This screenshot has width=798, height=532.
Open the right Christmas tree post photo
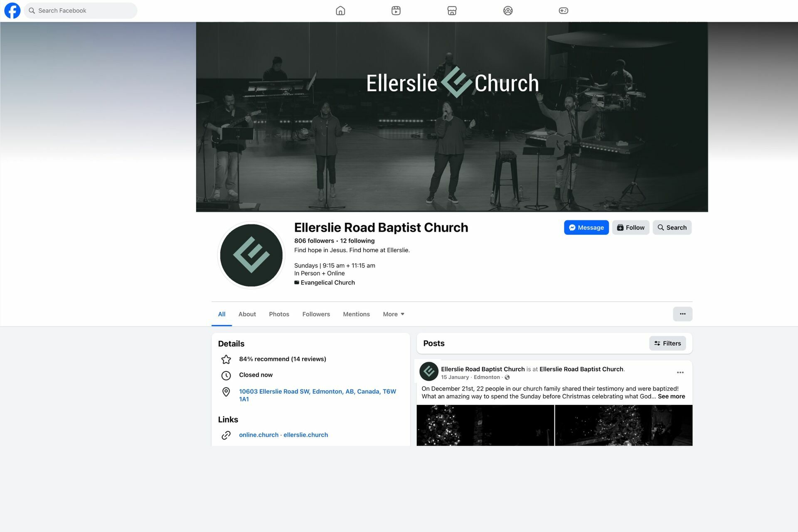(624, 425)
